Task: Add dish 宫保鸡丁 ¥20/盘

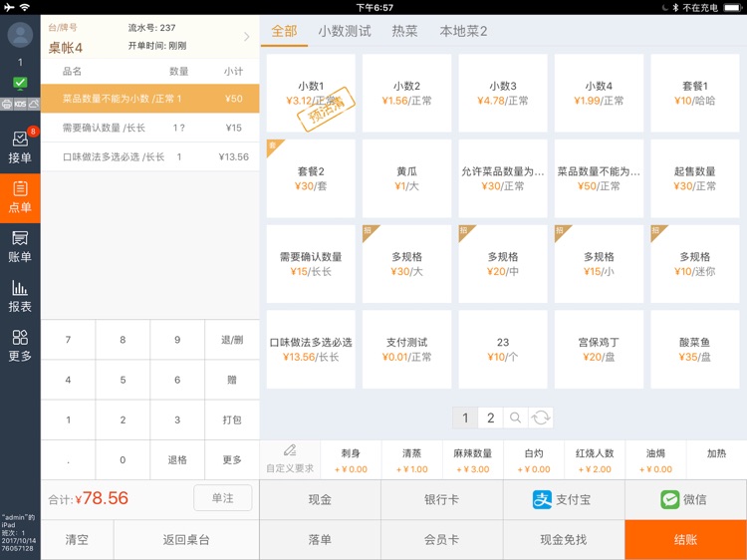Action: pyautogui.click(x=599, y=350)
